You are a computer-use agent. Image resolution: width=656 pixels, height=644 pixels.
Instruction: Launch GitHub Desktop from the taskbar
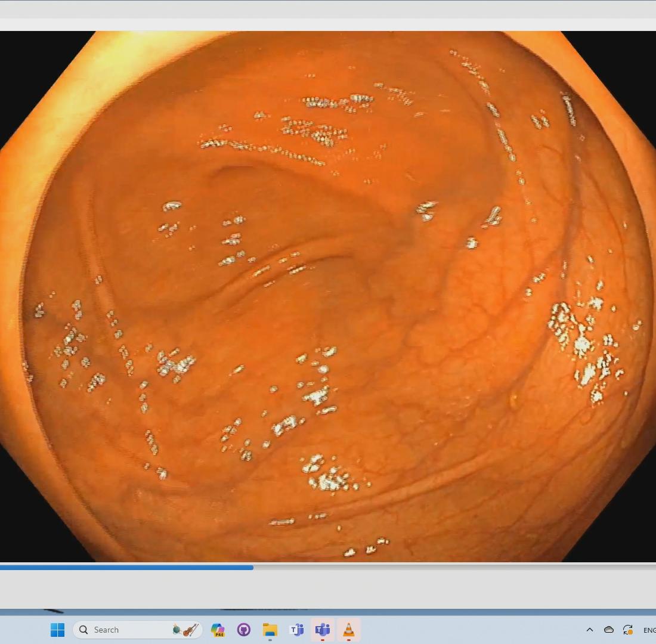click(x=243, y=629)
